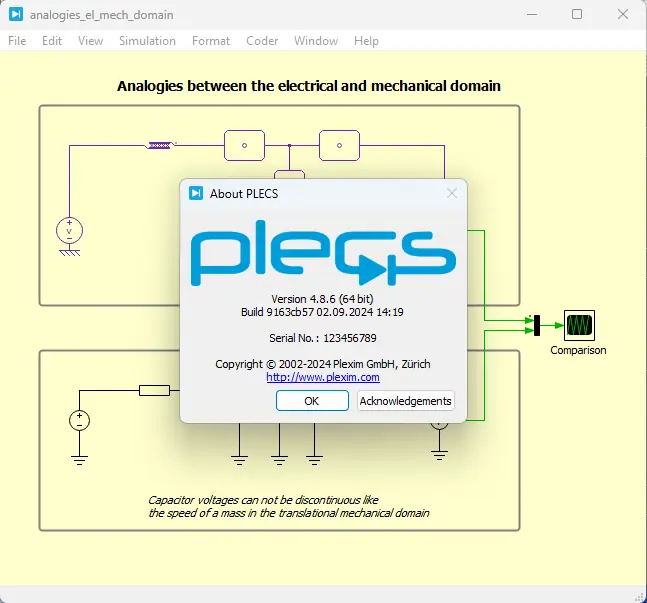Screen dimensions: 647x603
Task: Maximize the analogies_el_mech_domain window
Action: (x=577, y=14)
